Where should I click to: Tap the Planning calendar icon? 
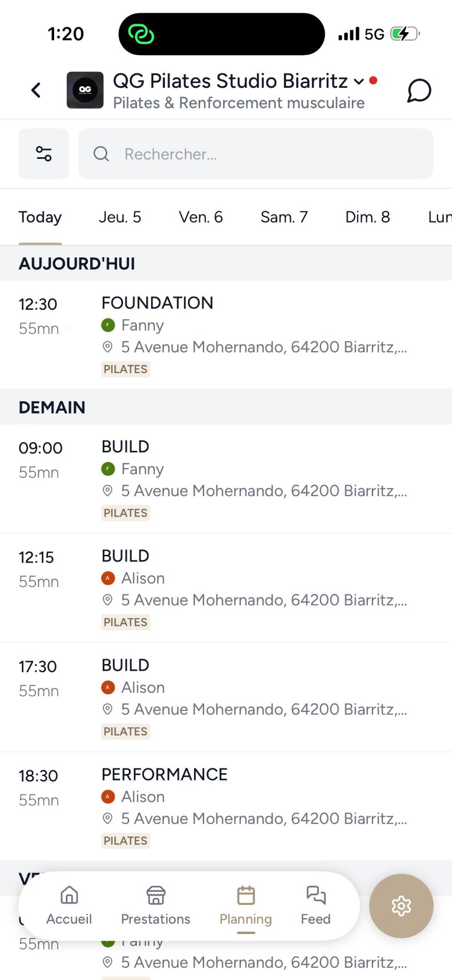(x=246, y=896)
